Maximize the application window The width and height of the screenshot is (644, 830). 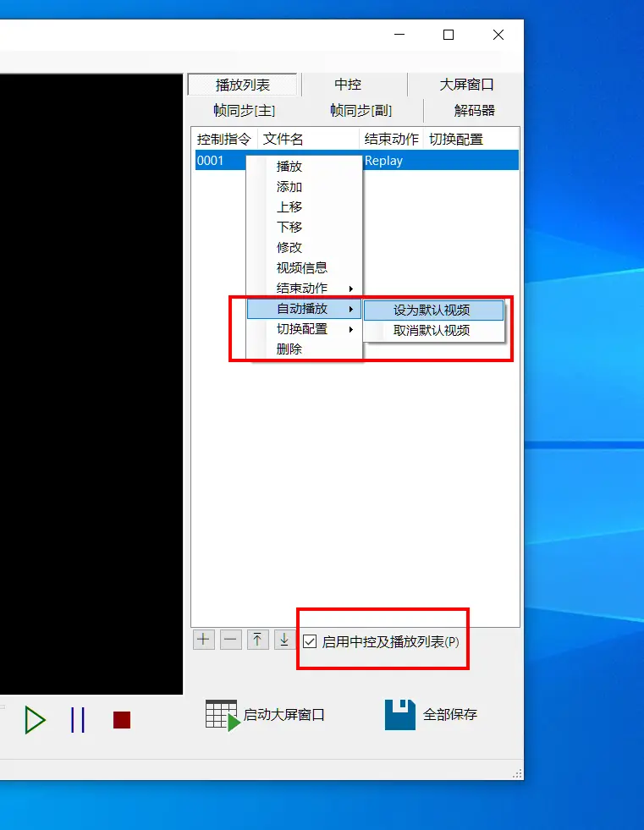pos(449,35)
